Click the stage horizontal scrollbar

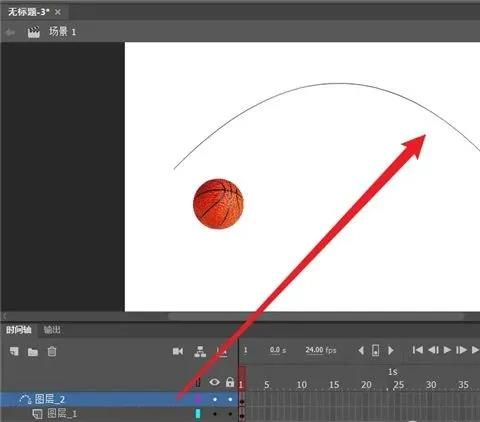(x=316, y=316)
